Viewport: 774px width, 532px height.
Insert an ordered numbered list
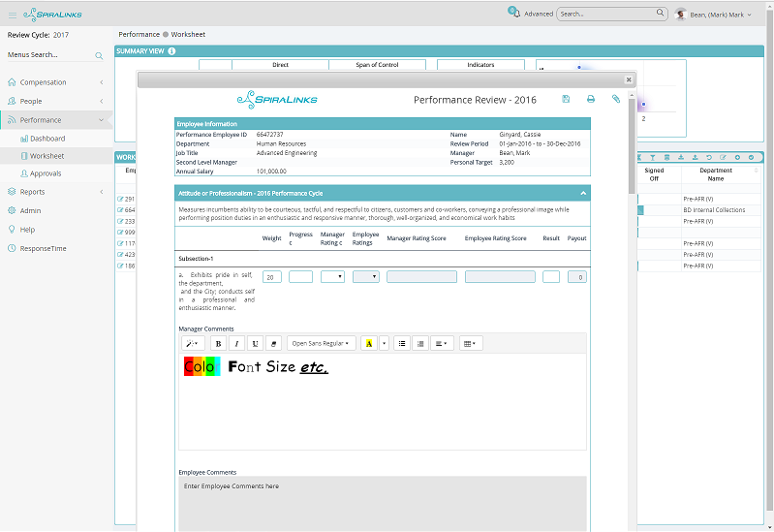click(419, 343)
